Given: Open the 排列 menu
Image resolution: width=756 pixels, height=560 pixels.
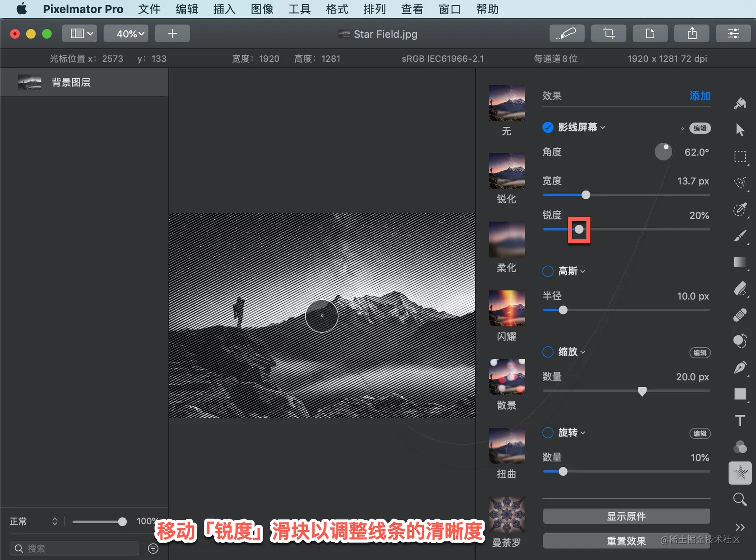Looking at the screenshot, I should 375,9.
